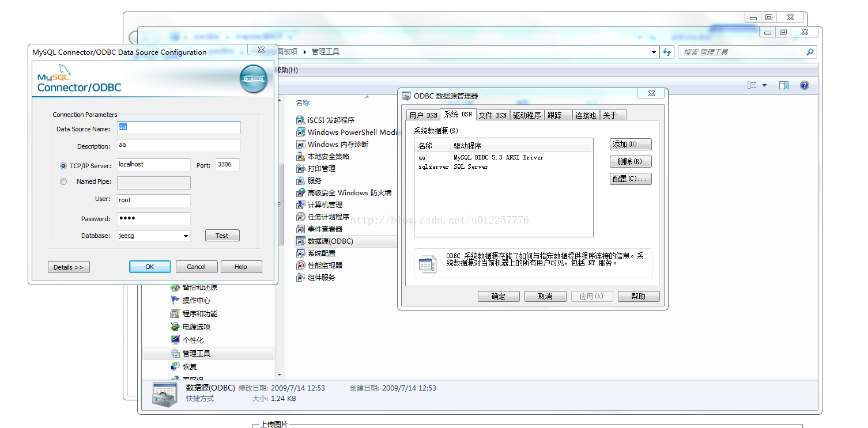Image resolution: width=868 pixels, height=428 pixels.
Task: Click 取消 in ODBC administrator
Action: coord(545,296)
